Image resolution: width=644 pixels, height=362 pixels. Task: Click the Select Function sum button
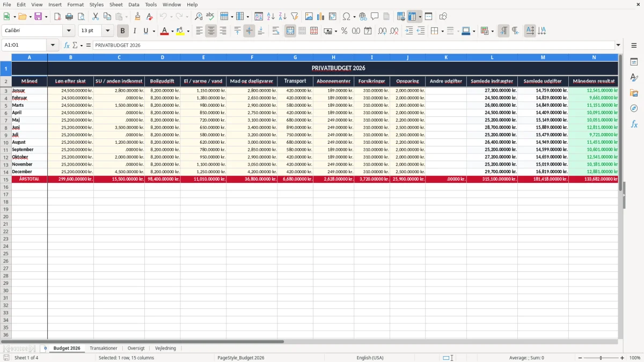point(75,46)
